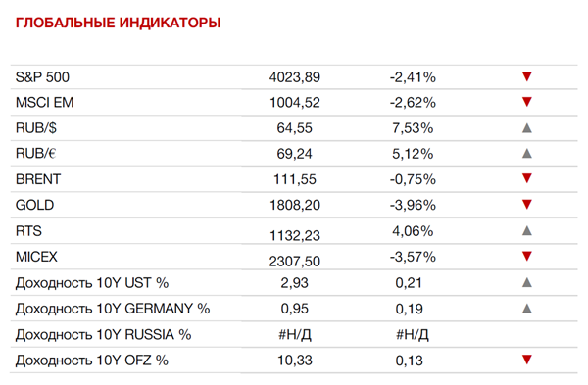
Task: Click the gray up arrow for RUB/€
Action: pyautogui.click(x=527, y=153)
